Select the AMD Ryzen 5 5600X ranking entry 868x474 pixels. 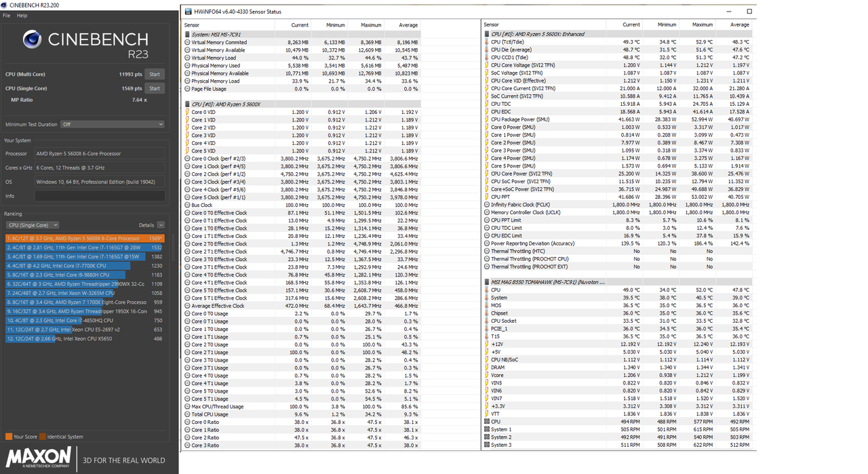pos(85,239)
